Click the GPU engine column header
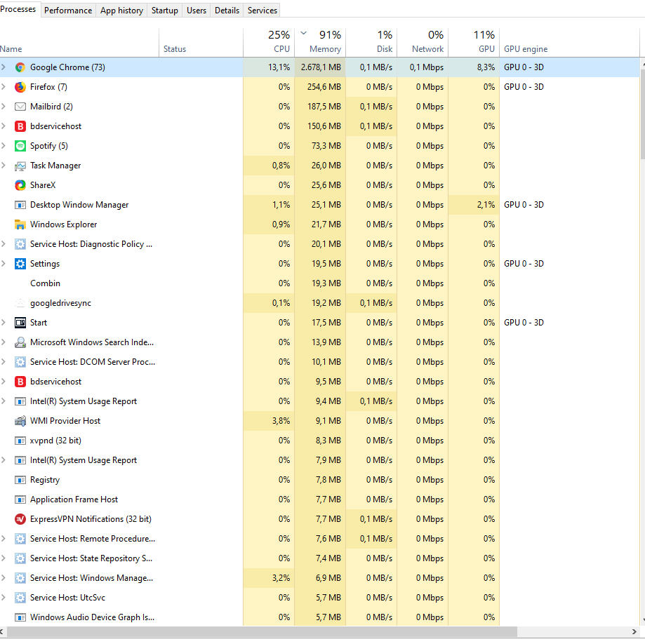 coord(570,42)
